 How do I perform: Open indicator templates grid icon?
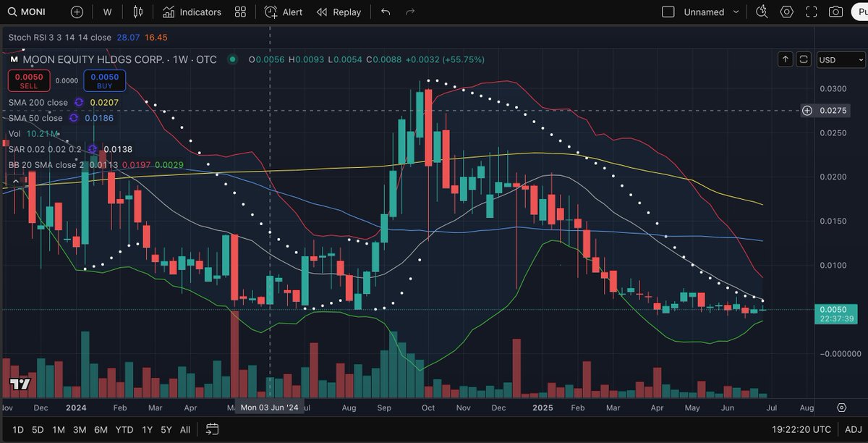click(240, 12)
